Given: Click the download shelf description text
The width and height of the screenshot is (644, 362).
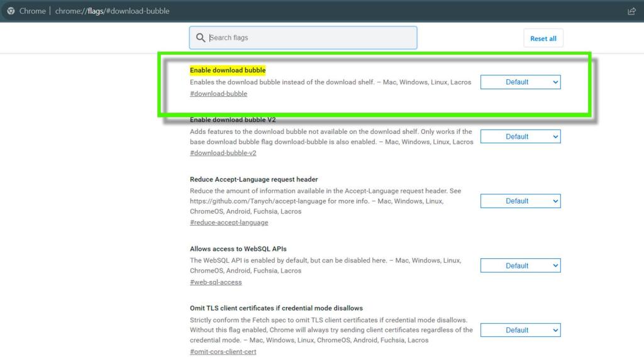Looking at the screenshot, I should (330, 82).
